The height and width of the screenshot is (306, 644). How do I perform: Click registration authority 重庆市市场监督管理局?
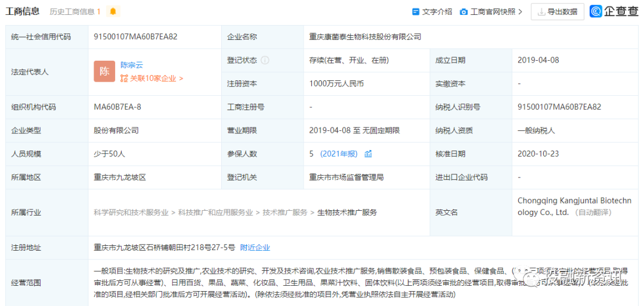346,177
